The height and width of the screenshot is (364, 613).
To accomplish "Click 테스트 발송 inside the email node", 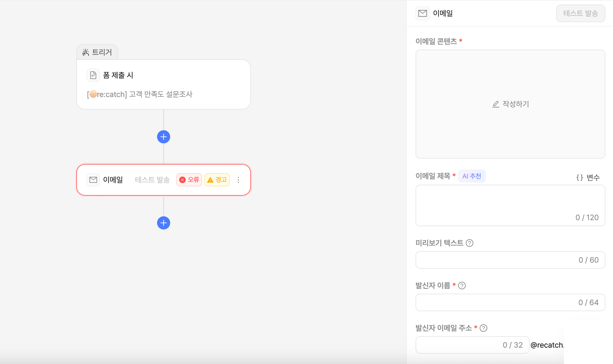I will pos(152,180).
